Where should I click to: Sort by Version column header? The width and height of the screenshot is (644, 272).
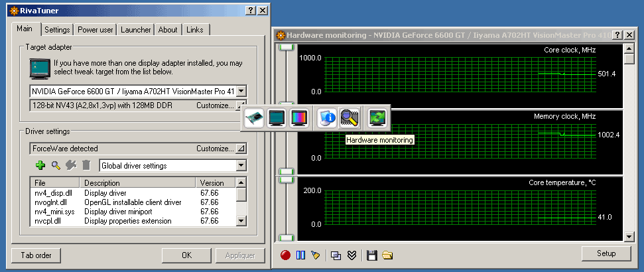(x=216, y=182)
